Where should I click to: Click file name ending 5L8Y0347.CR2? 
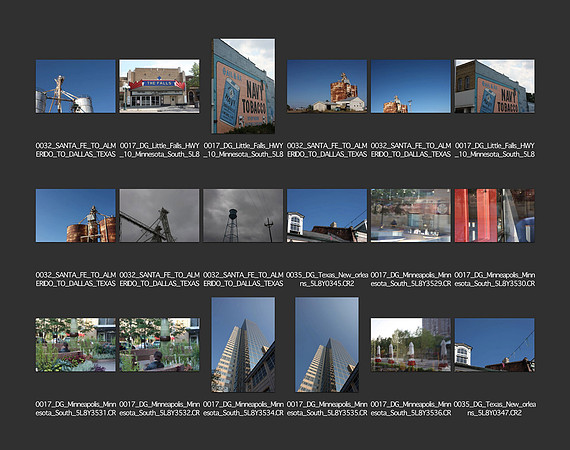click(494, 409)
